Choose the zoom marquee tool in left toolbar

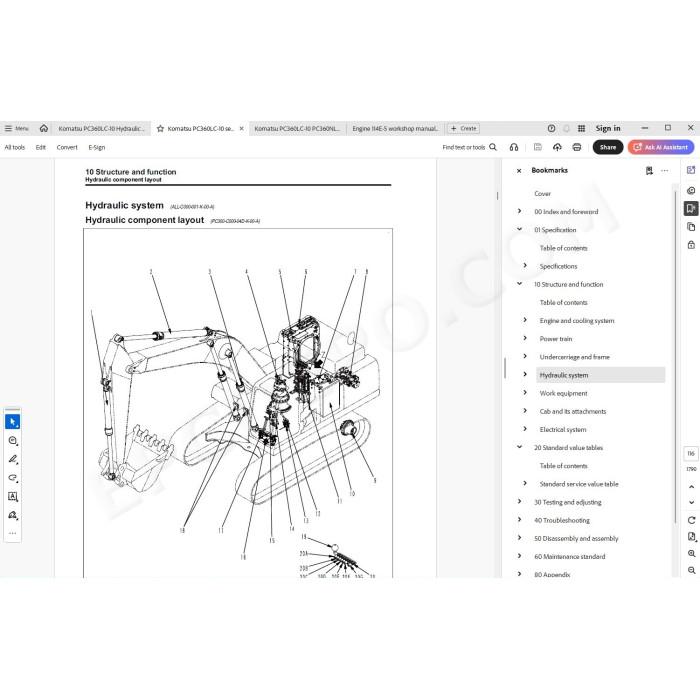click(12, 441)
